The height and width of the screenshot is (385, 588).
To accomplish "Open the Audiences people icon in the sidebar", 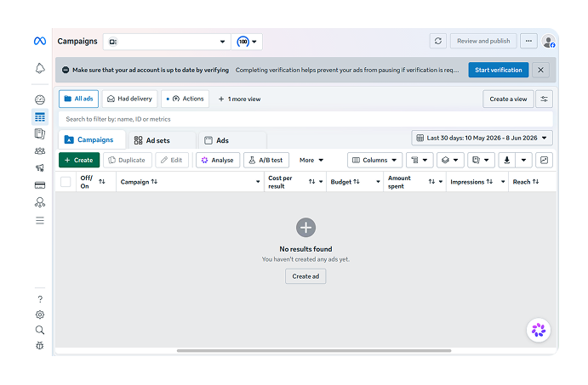I will pyautogui.click(x=40, y=151).
